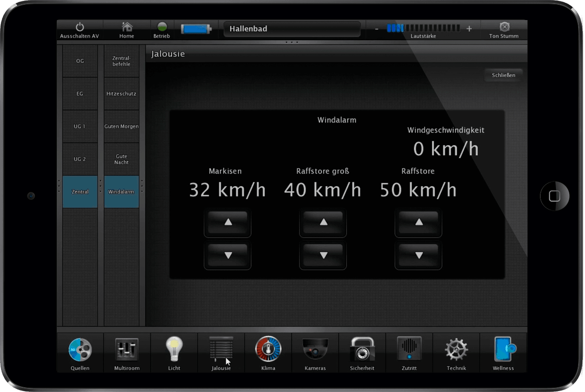
Task: Decrease Raffstore wind threshold
Action: [x=419, y=255]
